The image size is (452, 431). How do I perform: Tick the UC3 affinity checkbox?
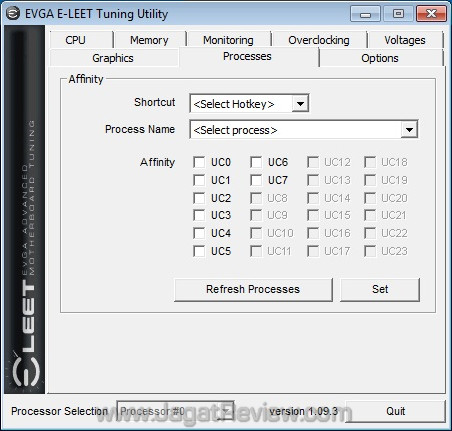point(199,215)
